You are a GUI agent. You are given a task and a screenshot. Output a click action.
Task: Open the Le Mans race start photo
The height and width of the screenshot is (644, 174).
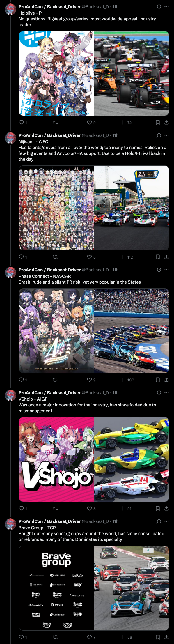pos(132,208)
